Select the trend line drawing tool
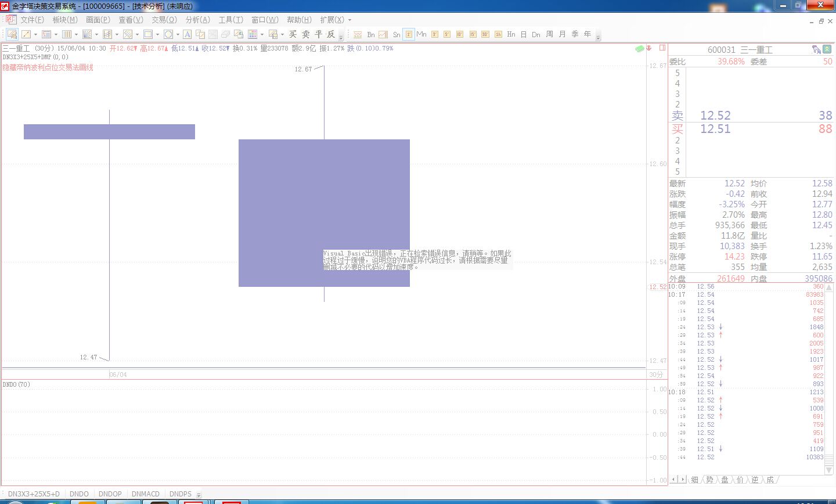 27,34
